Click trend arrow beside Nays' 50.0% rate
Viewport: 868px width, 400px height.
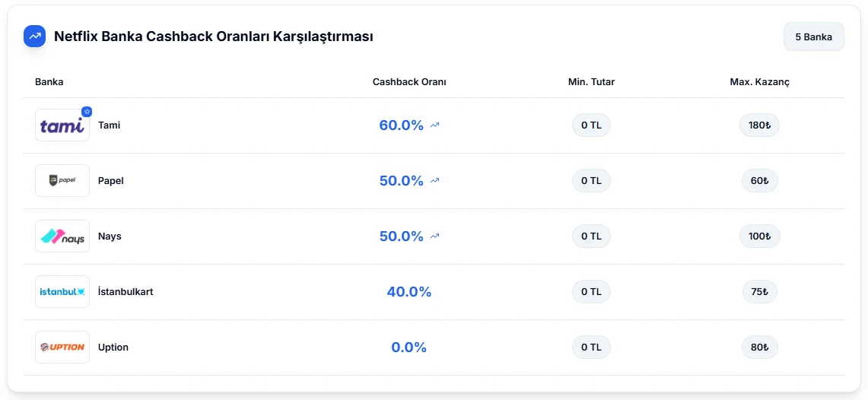coord(434,237)
